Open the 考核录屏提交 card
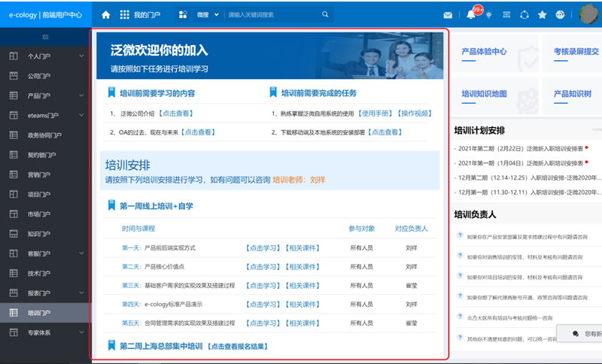The image size is (602, 364). pyautogui.click(x=572, y=53)
